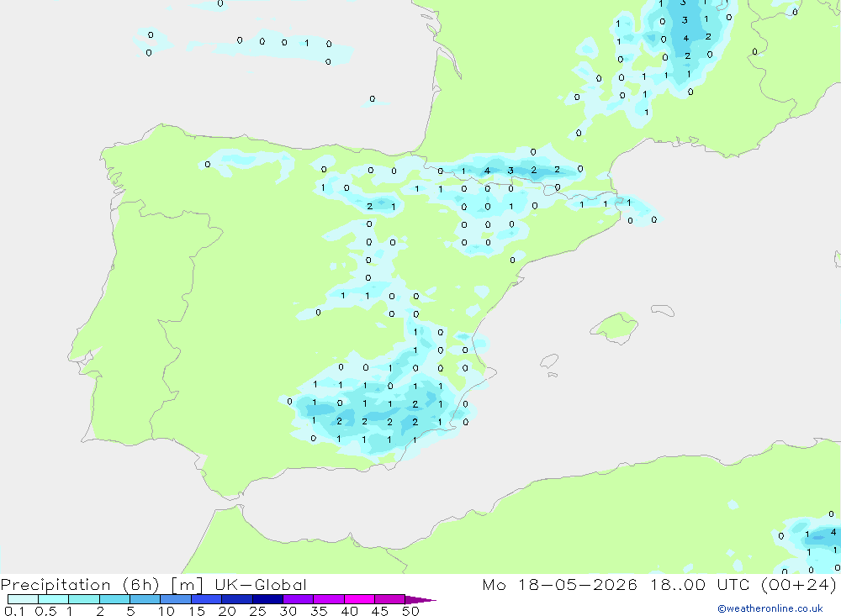Click the legend swatch between 0.5 and 1
This screenshot has width=841, height=616.
[54, 599]
